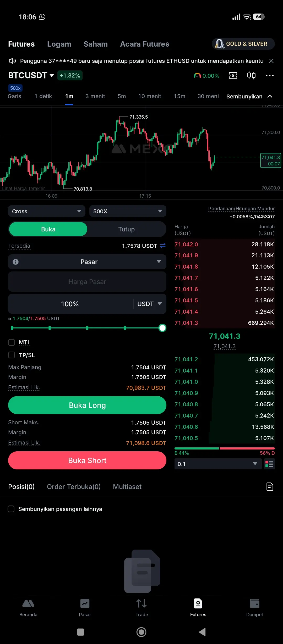The width and height of the screenshot is (283, 644).
Task: Tap the 0.00% gauge indicator icon
Action: point(197,76)
